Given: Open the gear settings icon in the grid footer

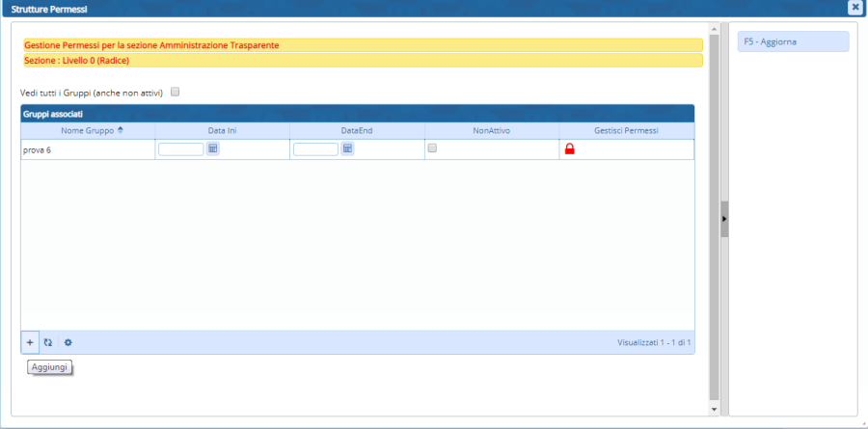Looking at the screenshot, I should (x=68, y=342).
